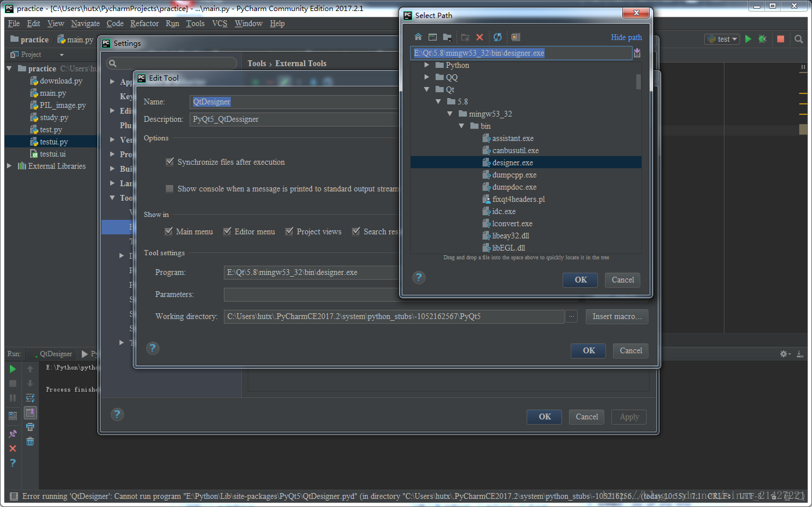Stop execution with the red square icon
This screenshot has height=507, width=812.
point(781,39)
